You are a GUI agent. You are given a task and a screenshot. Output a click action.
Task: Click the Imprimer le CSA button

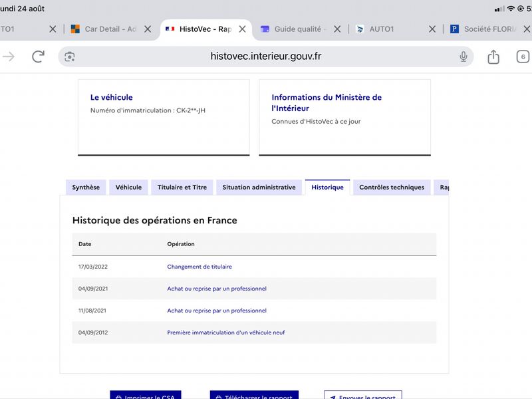click(146, 395)
